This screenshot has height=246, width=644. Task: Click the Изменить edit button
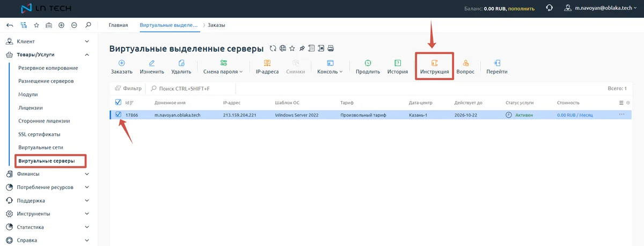(152, 67)
